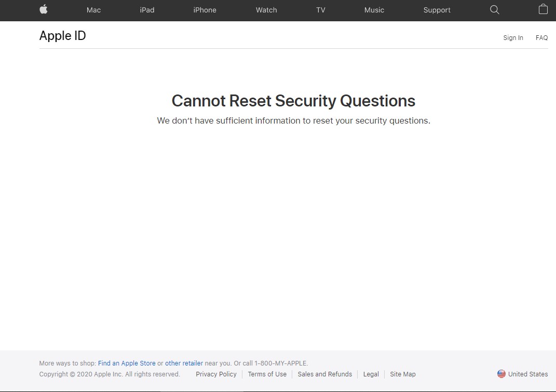Follow the other retailer link
This screenshot has height=392, width=556.
(x=184, y=363)
